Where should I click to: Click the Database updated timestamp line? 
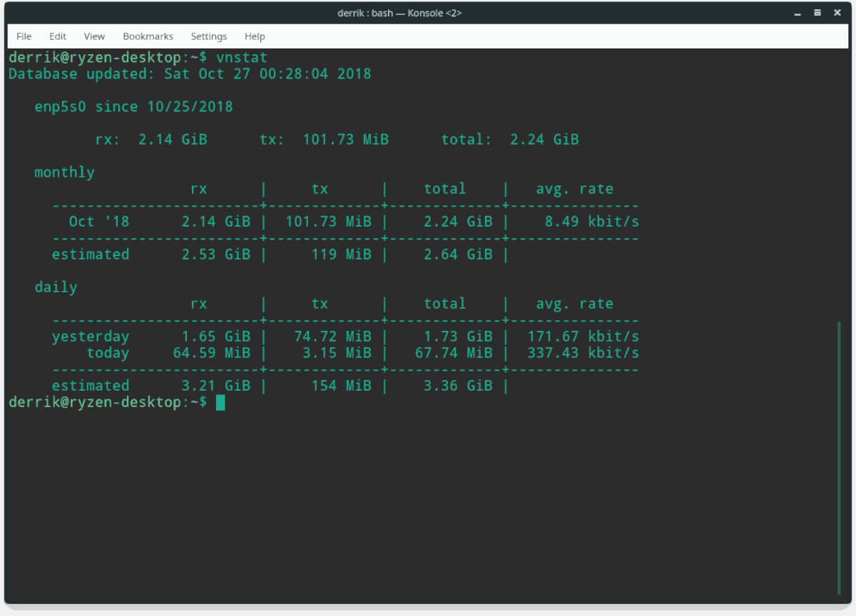click(189, 73)
